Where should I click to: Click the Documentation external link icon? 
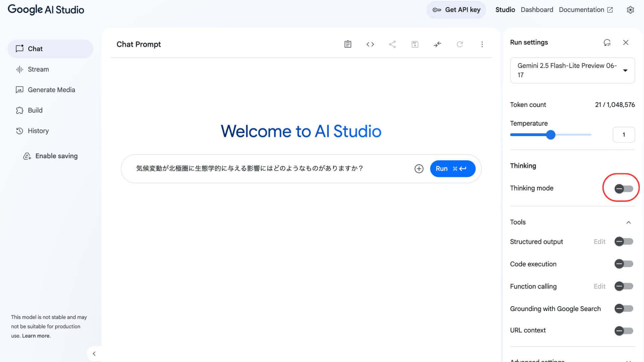pos(610,10)
